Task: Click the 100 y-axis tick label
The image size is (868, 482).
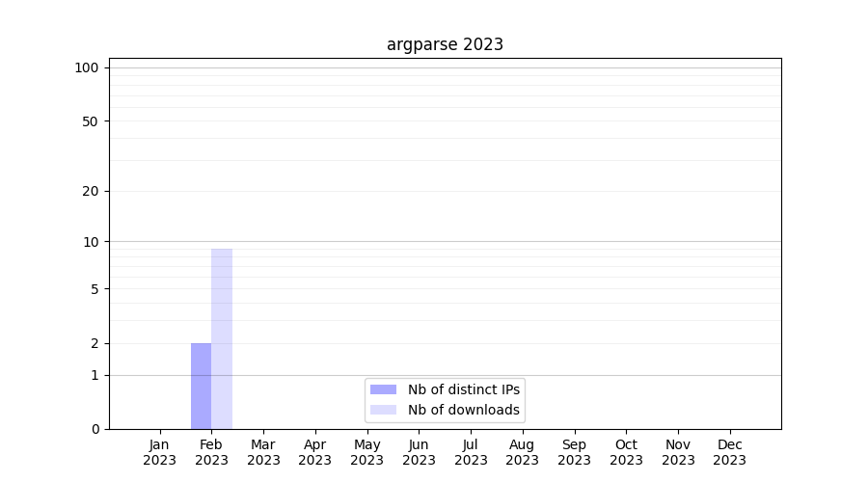Action: [x=87, y=67]
